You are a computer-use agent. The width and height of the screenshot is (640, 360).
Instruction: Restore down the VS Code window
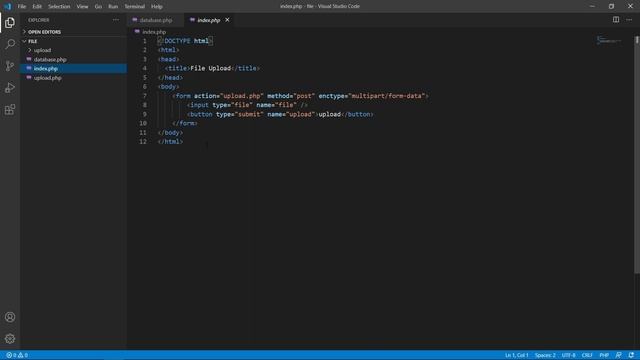611,7
